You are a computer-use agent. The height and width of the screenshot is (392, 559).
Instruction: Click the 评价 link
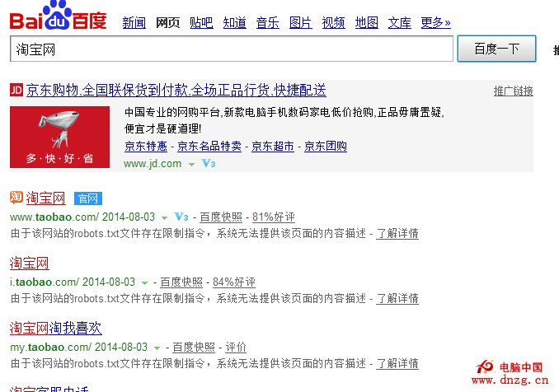click(x=236, y=347)
